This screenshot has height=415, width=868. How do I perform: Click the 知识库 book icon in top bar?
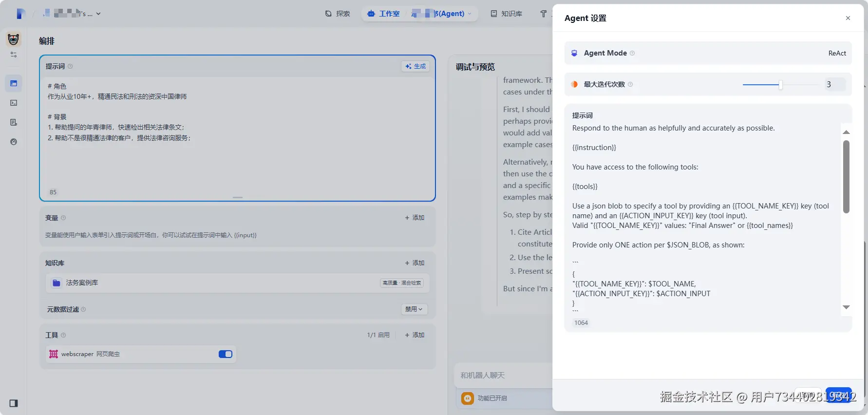point(494,14)
